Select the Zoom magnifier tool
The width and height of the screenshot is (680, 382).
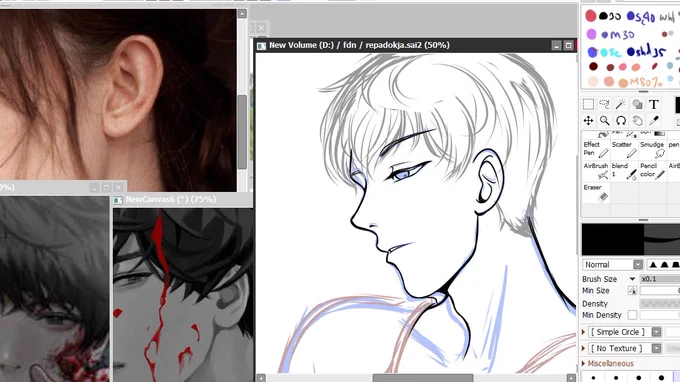tap(605, 121)
